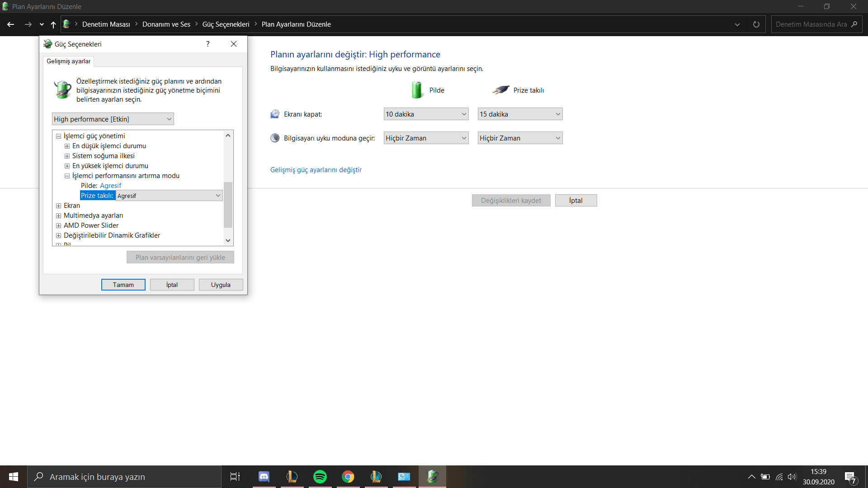The width and height of the screenshot is (868, 488).
Task: Expand the Sistem soğuma ilkesi node
Action: coord(67,156)
